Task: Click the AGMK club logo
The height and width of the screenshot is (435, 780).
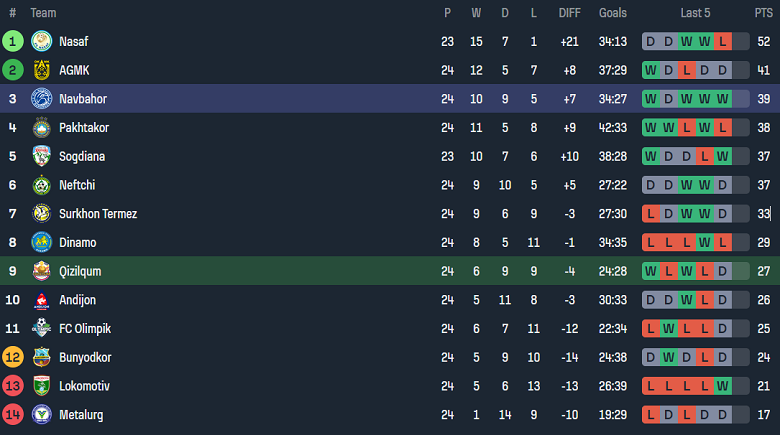Action: (41, 70)
